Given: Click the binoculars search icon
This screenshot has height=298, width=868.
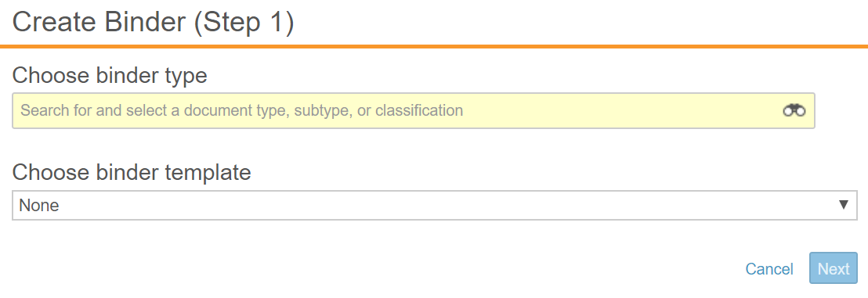Looking at the screenshot, I should click(x=794, y=110).
